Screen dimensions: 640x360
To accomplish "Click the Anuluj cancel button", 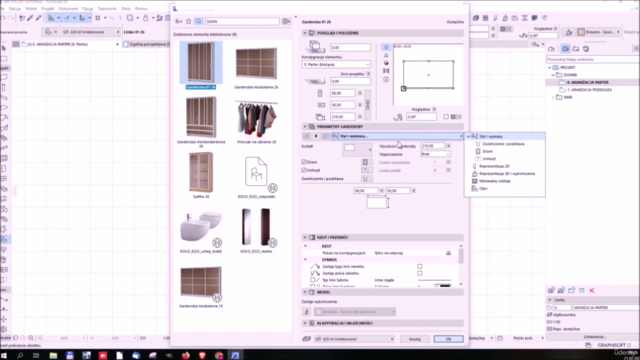I will 415,339.
